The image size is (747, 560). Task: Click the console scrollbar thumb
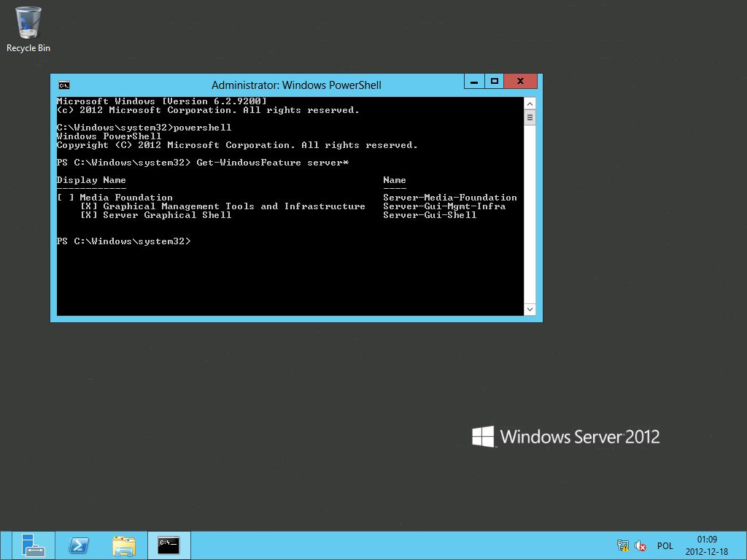pyautogui.click(x=530, y=117)
